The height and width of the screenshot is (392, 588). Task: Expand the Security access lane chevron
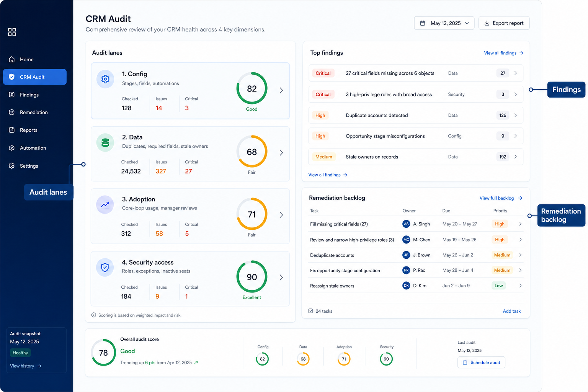click(x=281, y=278)
